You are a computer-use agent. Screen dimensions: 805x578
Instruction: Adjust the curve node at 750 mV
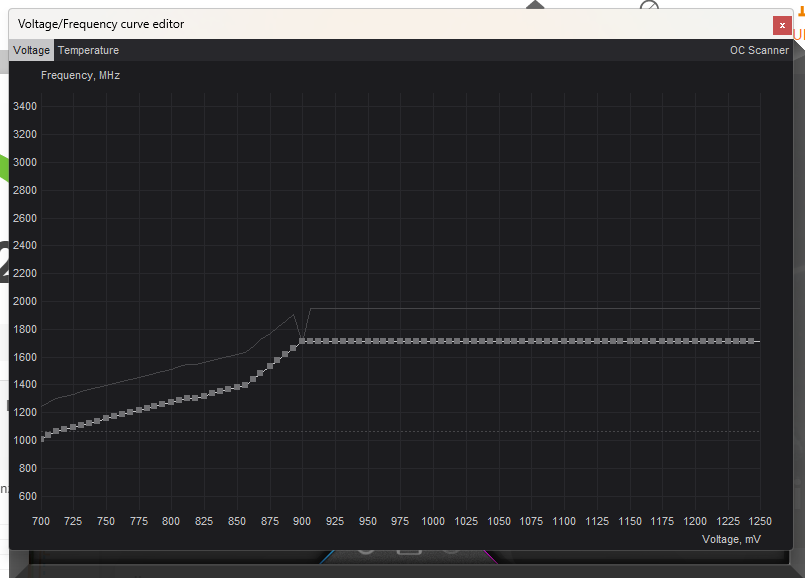pyautogui.click(x=105, y=417)
